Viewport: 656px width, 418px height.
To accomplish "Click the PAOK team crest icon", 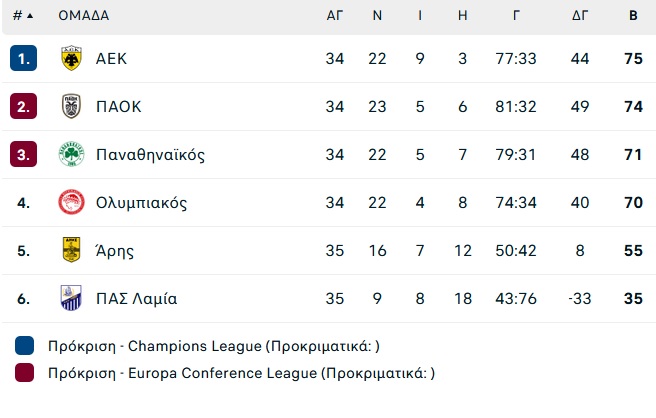I will (71, 106).
